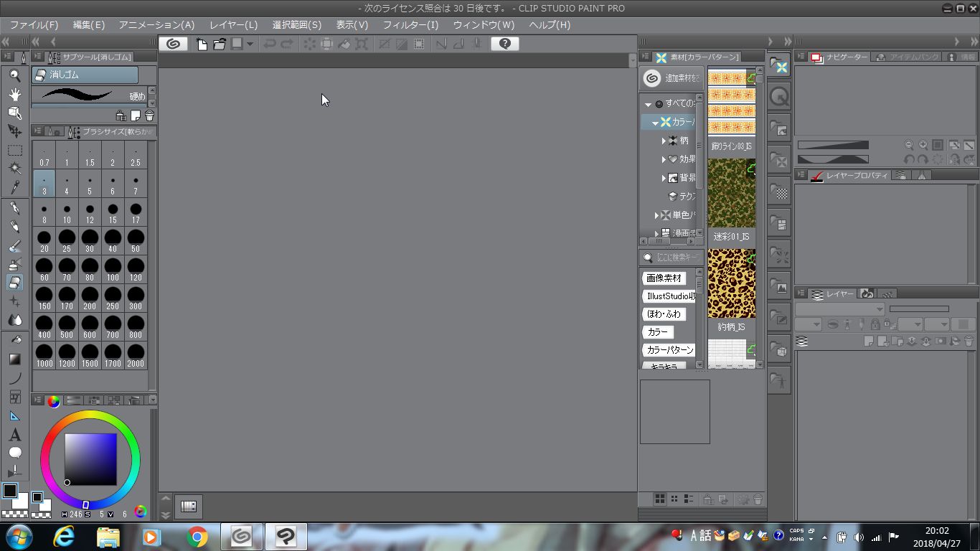Choose the Balloon speech bubble tool
The height and width of the screenshot is (551, 980).
pos(14,453)
